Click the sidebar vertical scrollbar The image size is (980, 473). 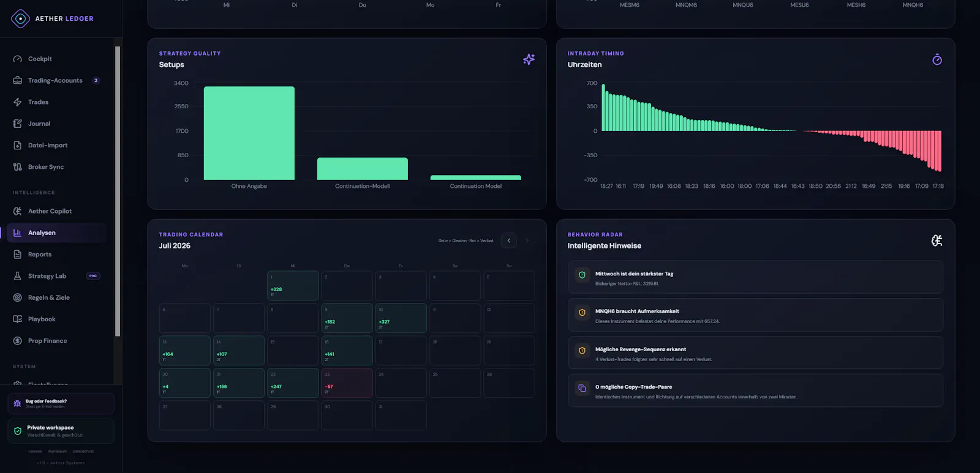coord(118,191)
